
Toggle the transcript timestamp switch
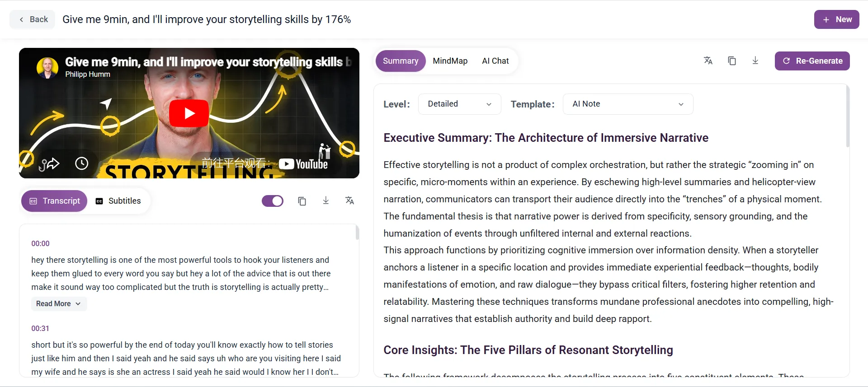point(272,200)
